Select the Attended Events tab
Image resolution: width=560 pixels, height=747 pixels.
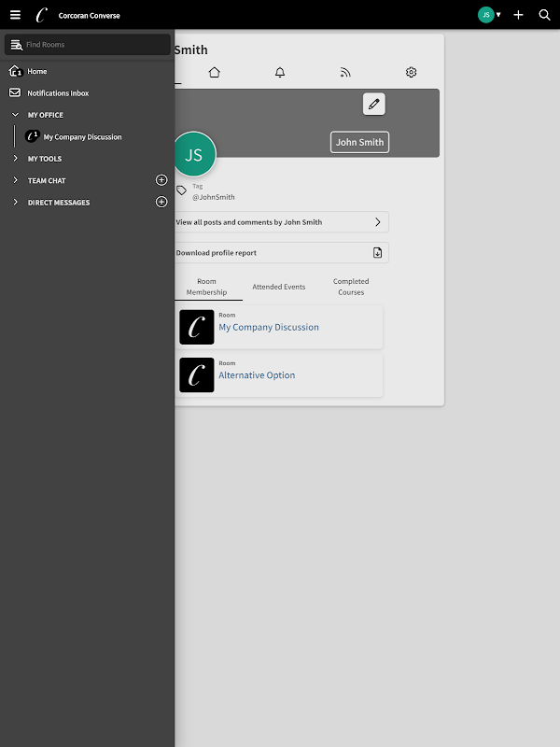278,287
